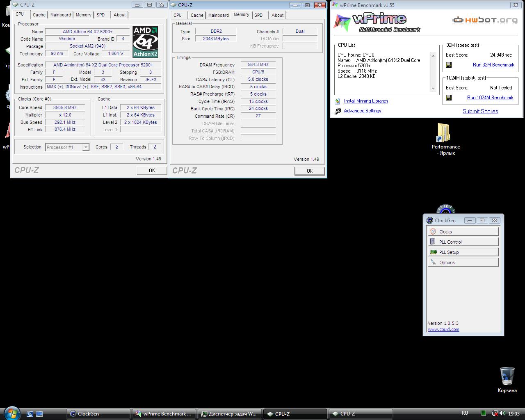Click the 19:03 clock in taskbar

(514, 413)
